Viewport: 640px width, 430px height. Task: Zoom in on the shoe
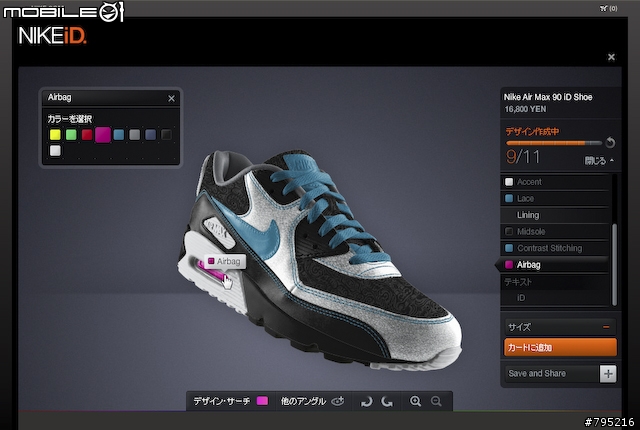[x=416, y=401]
